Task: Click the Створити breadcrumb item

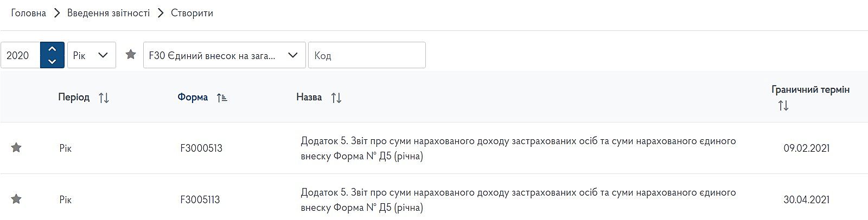Action: 192,13
